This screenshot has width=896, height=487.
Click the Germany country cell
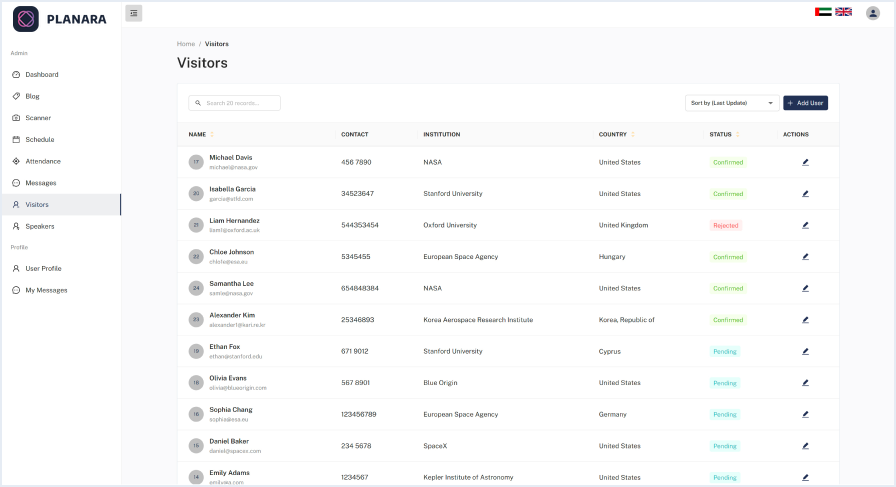point(612,414)
